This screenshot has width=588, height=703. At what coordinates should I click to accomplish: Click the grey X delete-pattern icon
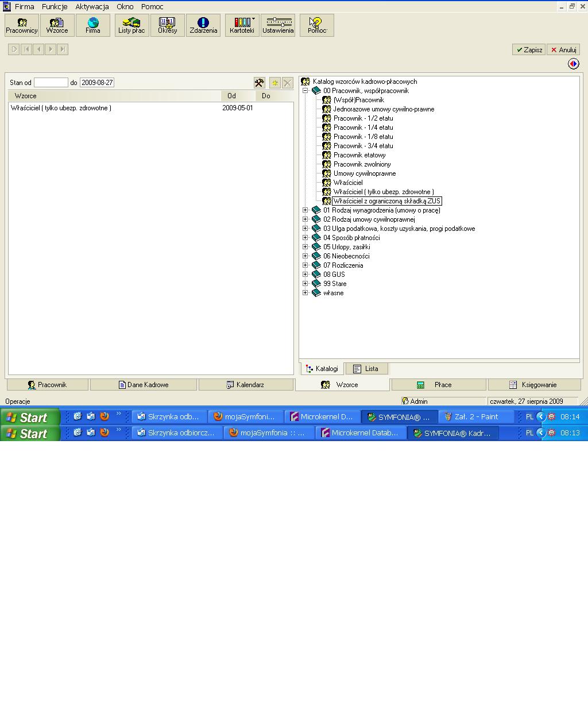tap(287, 83)
